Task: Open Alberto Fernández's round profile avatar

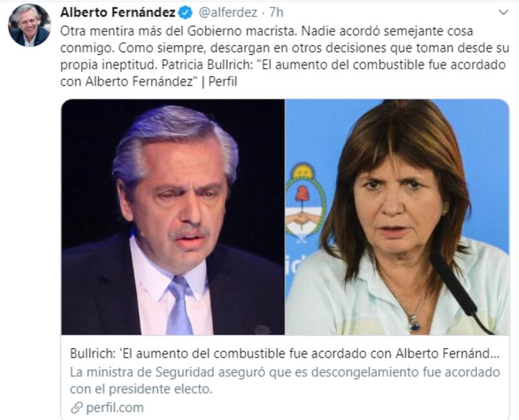Action: [29, 25]
